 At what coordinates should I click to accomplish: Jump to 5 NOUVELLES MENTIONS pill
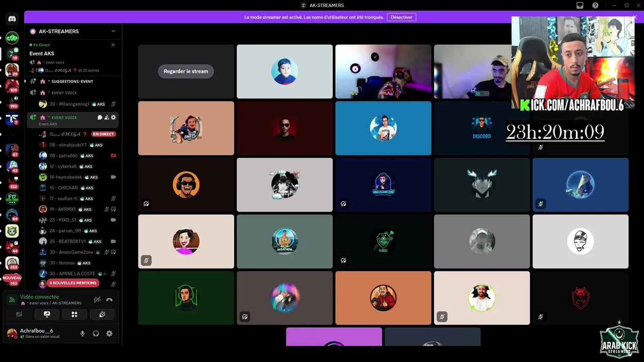point(73,283)
